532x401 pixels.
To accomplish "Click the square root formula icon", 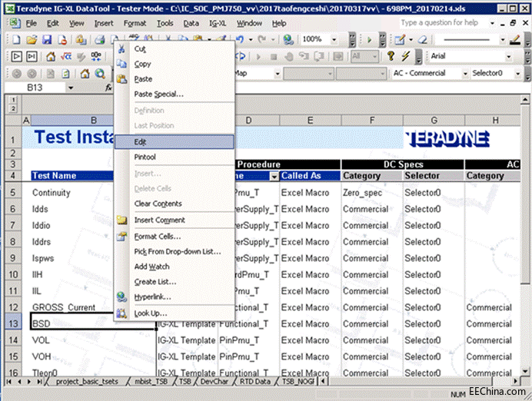I will click(x=66, y=56).
